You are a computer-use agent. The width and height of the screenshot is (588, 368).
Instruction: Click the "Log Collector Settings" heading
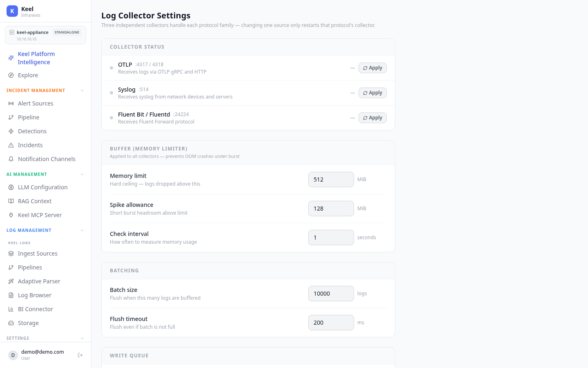click(146, 16)
